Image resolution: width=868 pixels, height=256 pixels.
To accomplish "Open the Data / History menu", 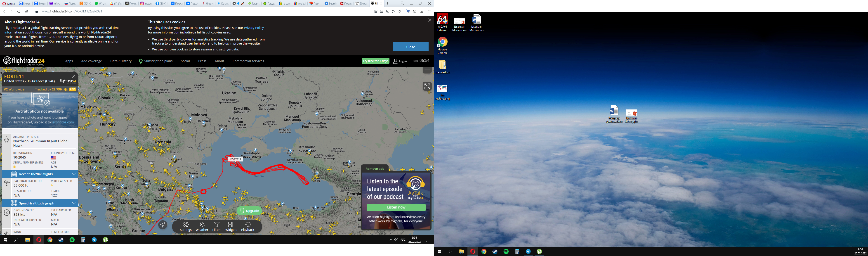I will (x=121, y=61).
